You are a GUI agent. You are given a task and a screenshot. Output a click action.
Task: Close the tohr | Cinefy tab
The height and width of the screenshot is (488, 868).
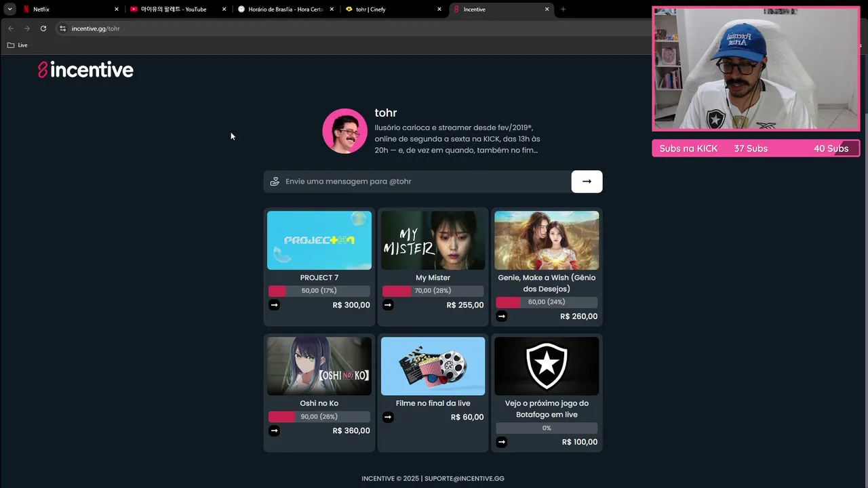[439, 9]
